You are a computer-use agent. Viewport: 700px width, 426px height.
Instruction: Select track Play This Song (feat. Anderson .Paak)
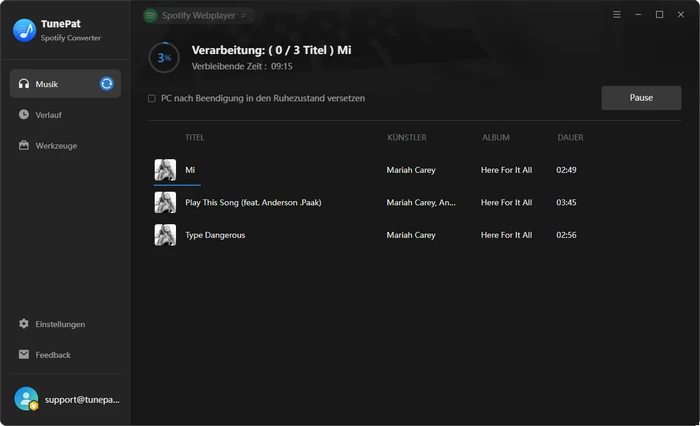(x=253, y=202)
